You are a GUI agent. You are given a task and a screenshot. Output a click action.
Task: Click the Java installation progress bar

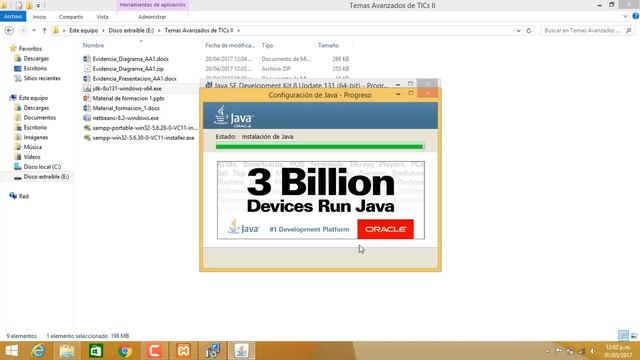pyautogui.click(x=320, y=146)
